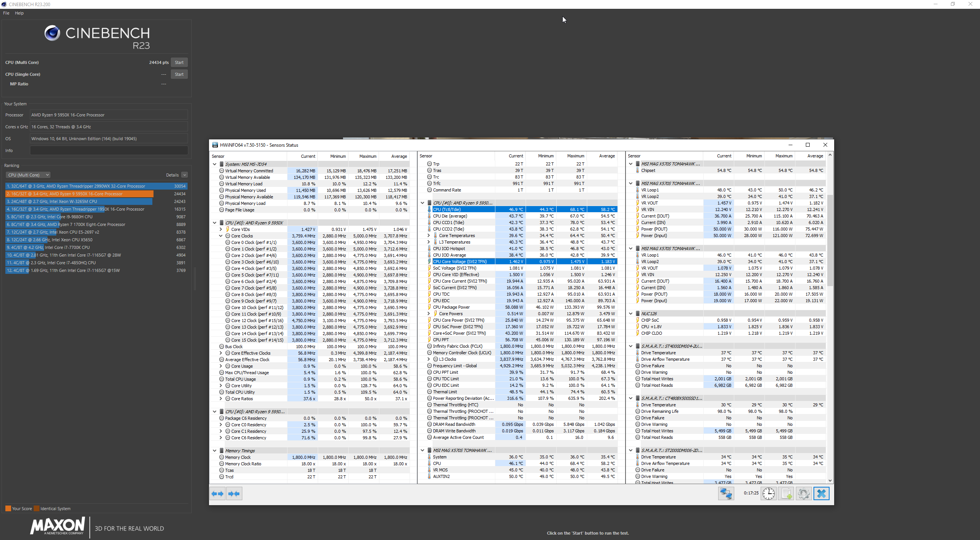Collapse the Core Clocks tree node
This screenshot has width=980, height=540.
coord(221,236)
